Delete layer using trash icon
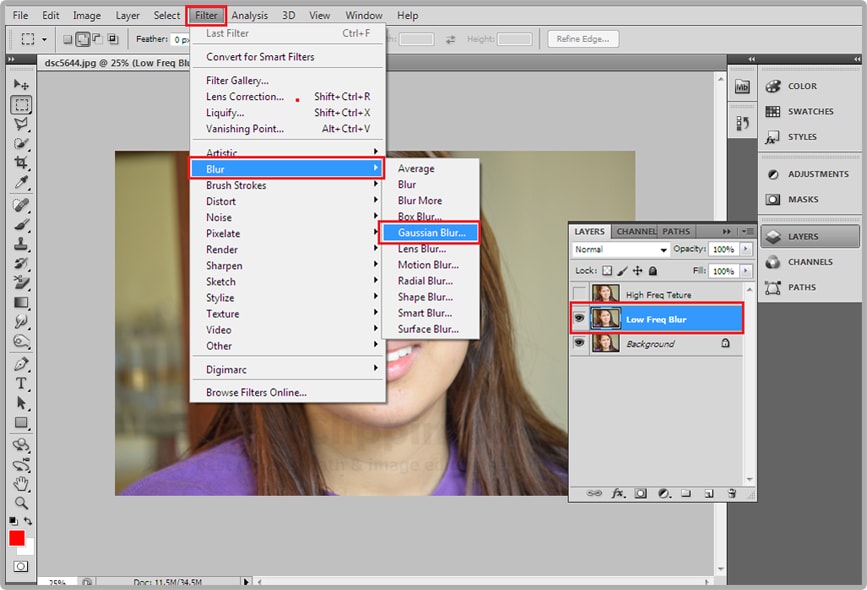Image resolution: width=867 pixels, height=590 pixels. click(x=732, y=494)
